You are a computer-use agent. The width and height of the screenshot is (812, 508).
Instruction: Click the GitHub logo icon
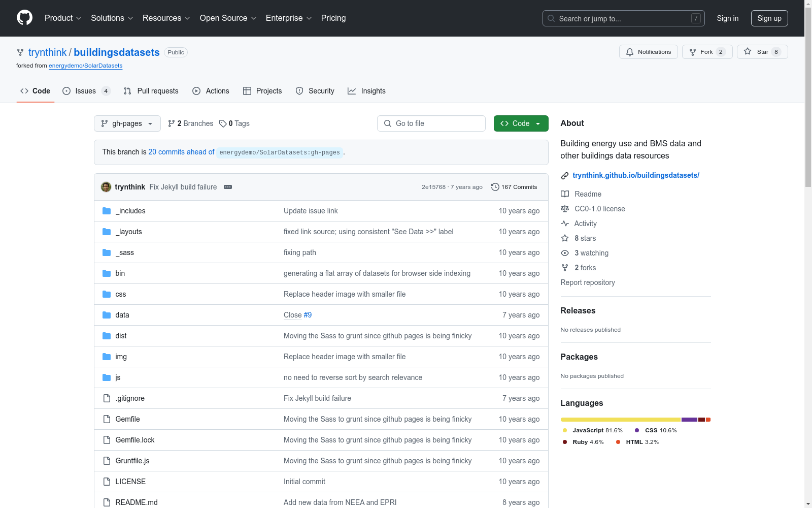point(24,18)
